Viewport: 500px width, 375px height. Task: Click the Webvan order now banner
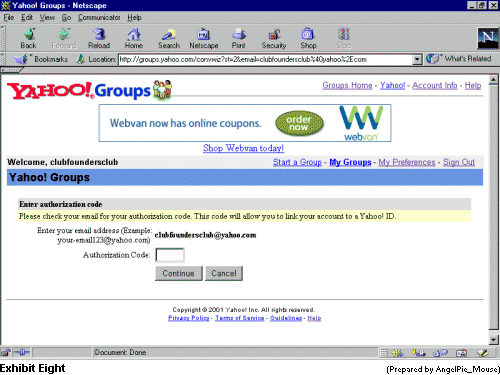point(245,123)
